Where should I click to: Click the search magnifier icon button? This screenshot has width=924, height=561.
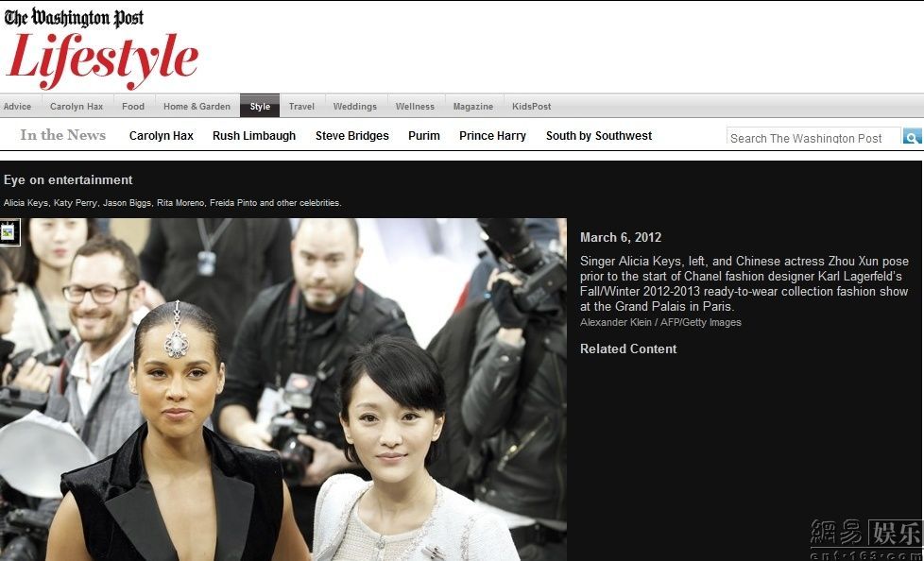912,137
